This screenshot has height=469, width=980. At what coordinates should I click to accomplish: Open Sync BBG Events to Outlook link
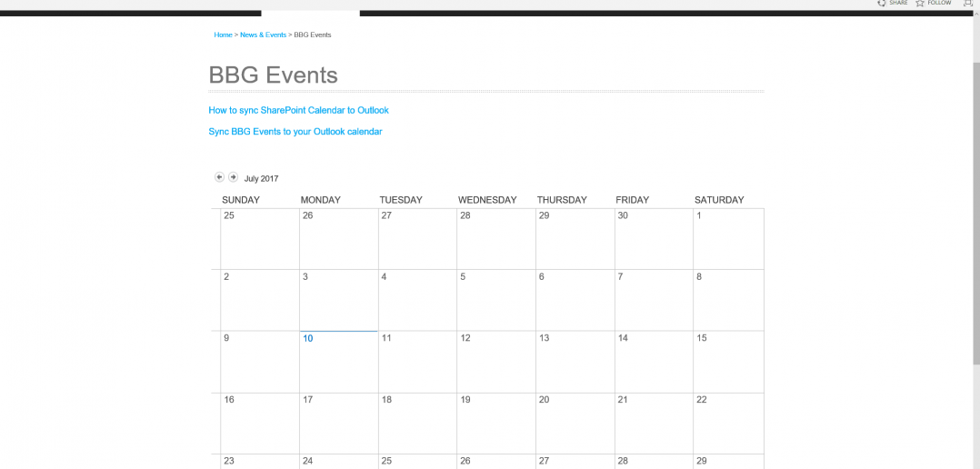[295, 132]
